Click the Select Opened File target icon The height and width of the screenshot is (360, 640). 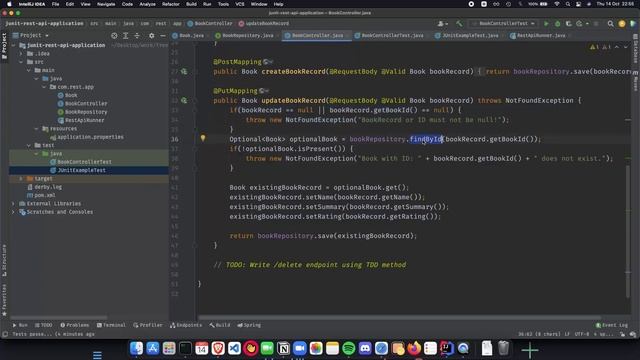(114, 36)
